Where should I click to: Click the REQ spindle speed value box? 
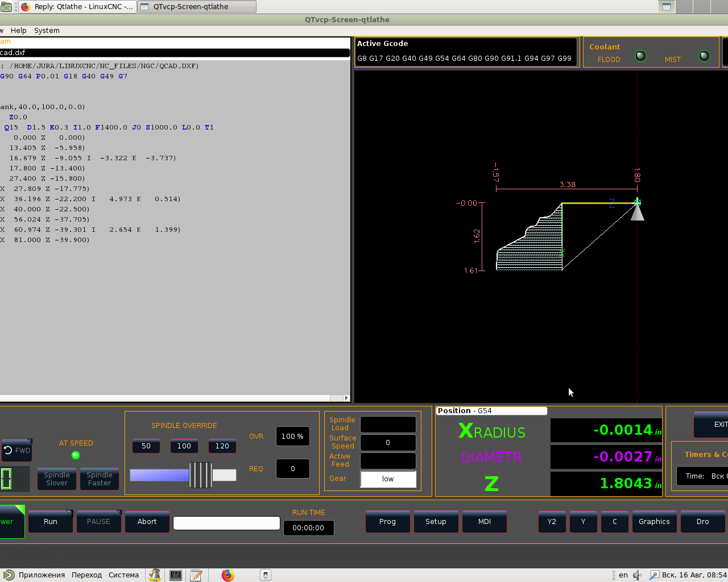293,469
